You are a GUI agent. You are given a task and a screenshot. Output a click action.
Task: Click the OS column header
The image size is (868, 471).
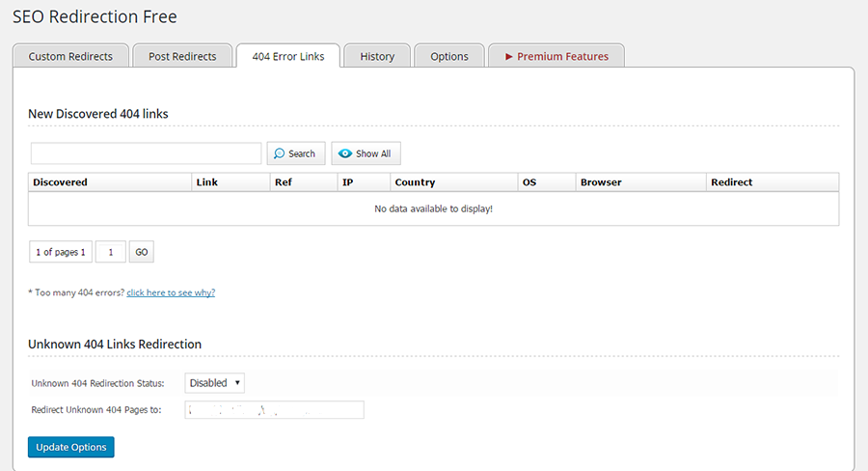[x=547, y=182]
